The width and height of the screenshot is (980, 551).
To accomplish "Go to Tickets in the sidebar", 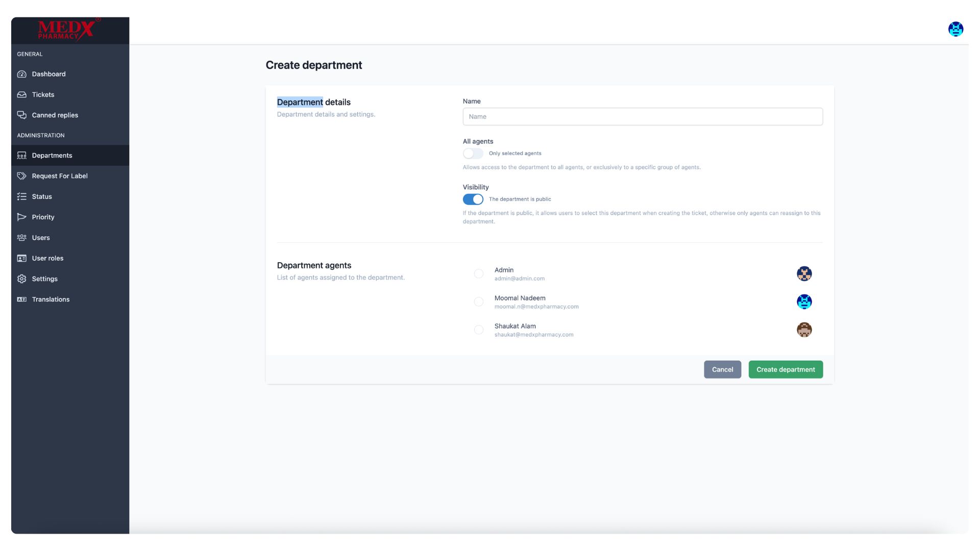I will pos(70,94).
